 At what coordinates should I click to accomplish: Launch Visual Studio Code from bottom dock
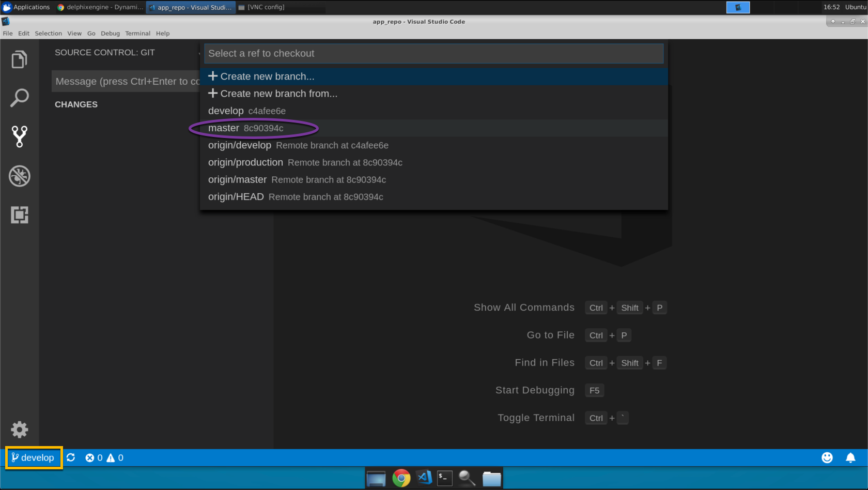[x=424, y=478]
